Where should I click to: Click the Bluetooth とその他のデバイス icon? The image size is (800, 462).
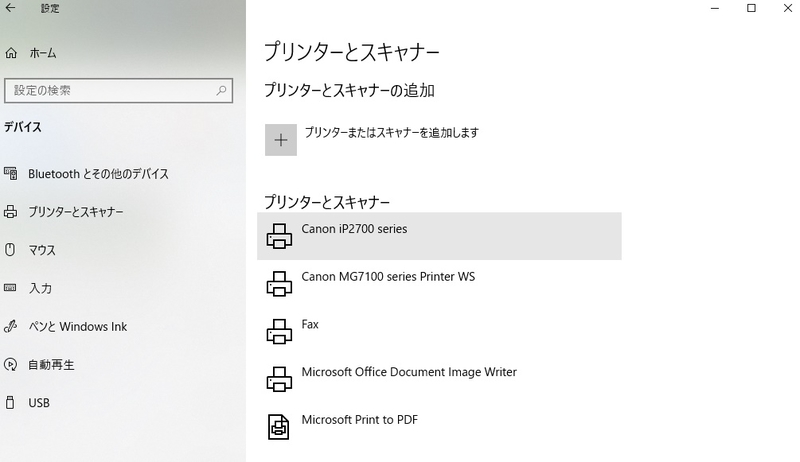tap(11, 173)
